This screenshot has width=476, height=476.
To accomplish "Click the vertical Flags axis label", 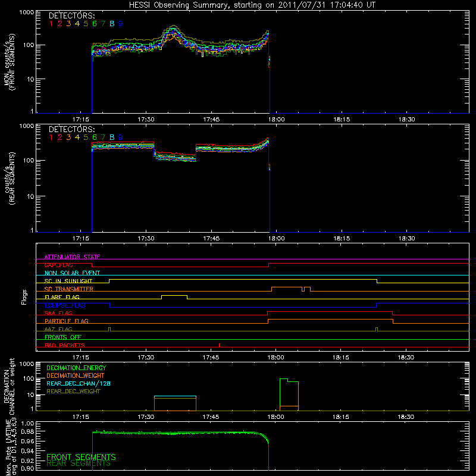I will tap(24, 297).
